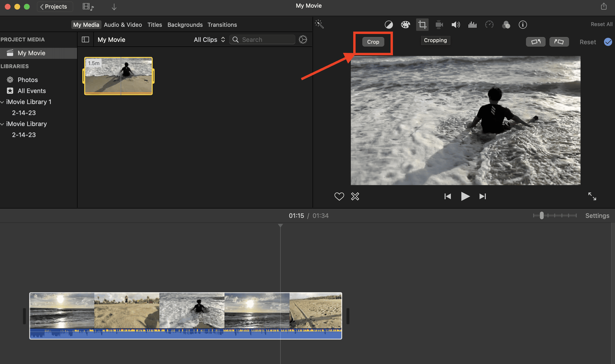Rotate the clip clockwise
The height and width of the screenshot is (364, 615).
559,42
